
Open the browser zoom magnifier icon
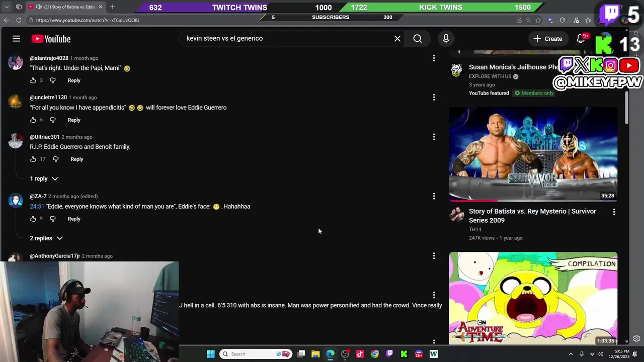click(x=528, y=20)
